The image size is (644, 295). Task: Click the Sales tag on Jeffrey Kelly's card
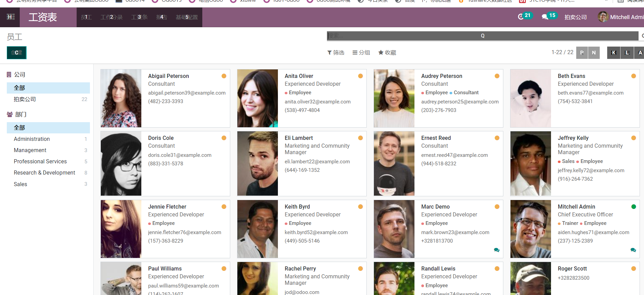[566, 161]
